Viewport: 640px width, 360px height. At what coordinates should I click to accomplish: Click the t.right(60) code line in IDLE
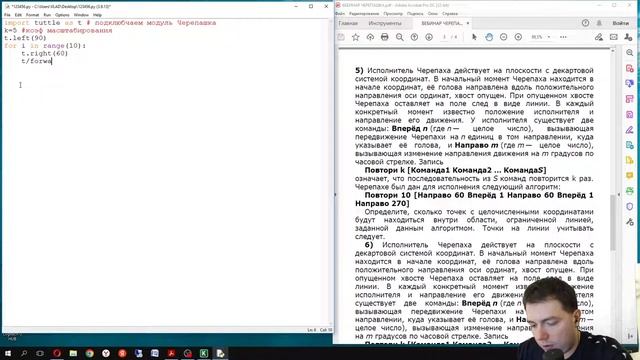click(44, 53)
